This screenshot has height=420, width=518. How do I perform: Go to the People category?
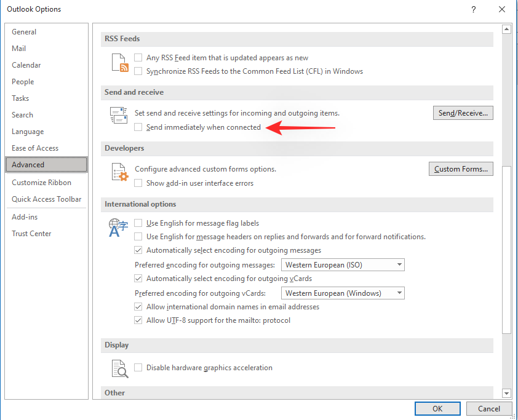47,82
